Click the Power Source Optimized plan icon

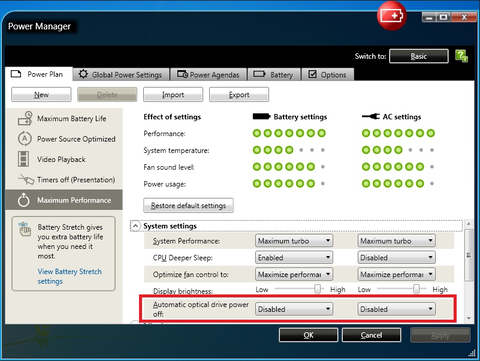coord(25,139)
